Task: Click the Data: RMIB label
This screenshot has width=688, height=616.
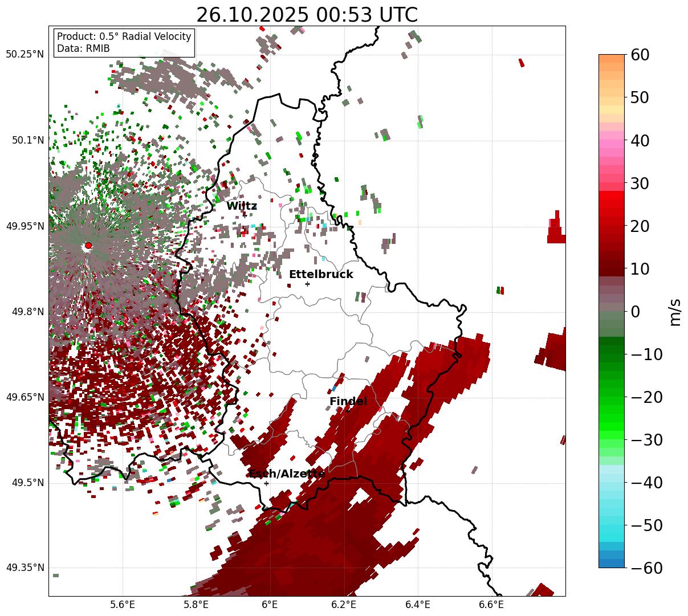Action: point(83,48)
